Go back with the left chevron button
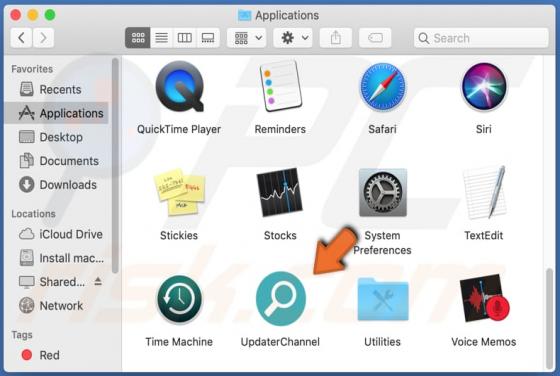 coord(21,37)
